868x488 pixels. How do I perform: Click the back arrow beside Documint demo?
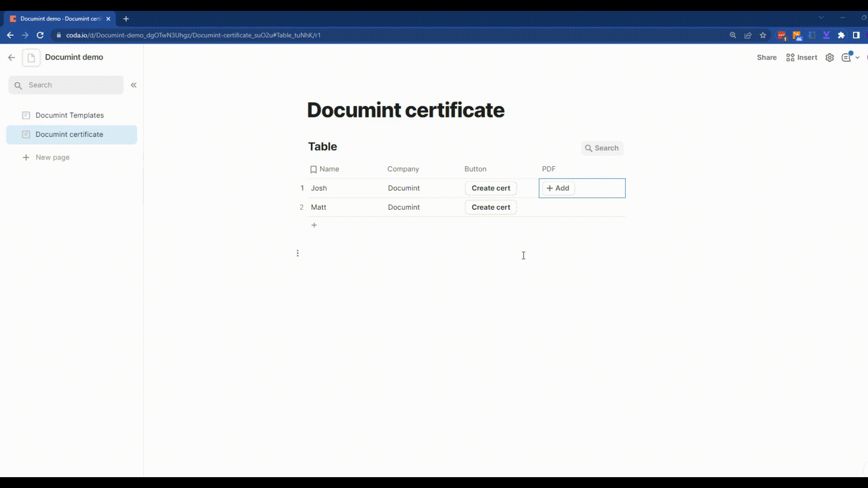[x=11, y=57]
